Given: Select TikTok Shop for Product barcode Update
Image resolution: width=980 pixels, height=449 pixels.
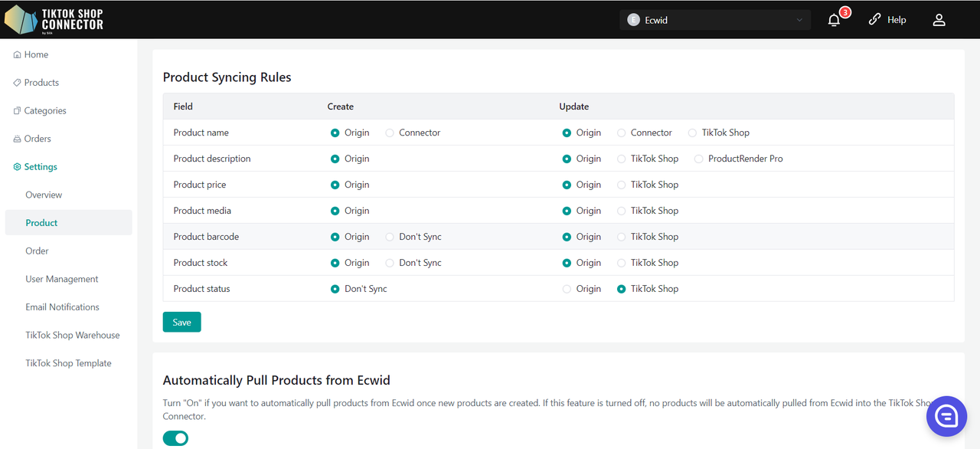Looking at the screenshot, I should pyautogui.click(x=622, y=237).
